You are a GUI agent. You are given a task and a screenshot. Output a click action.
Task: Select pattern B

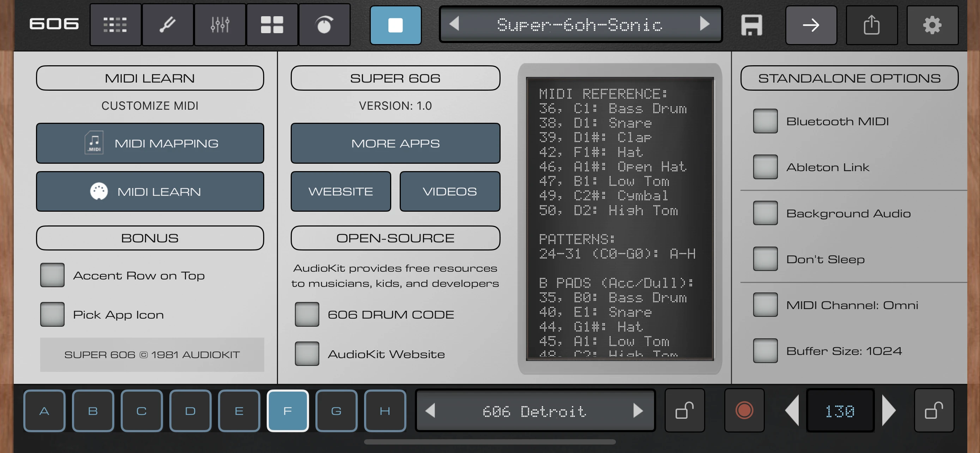coord(93,411)
